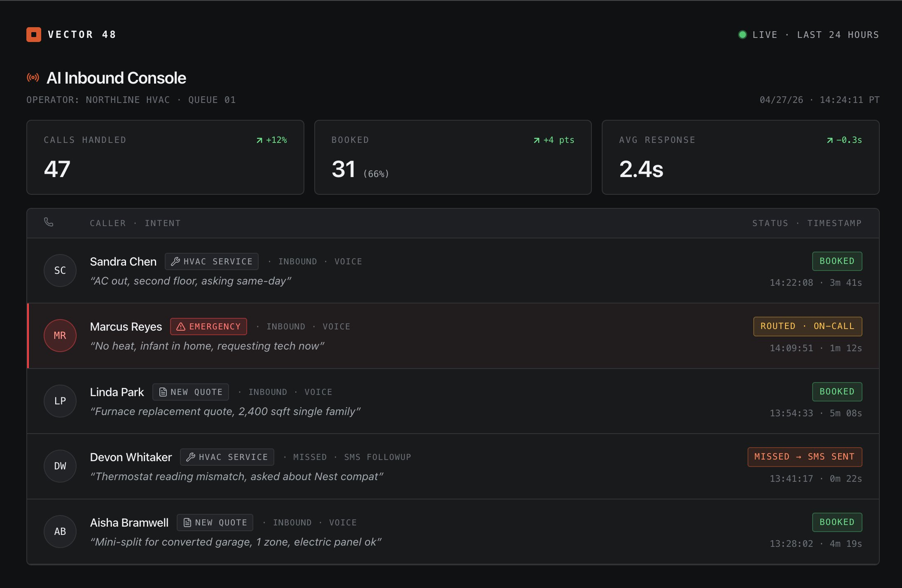The image size is (902, 588).
Task: Click the Routed On-Call status badge
Action: pyautogui.click(x=807, y=326)
